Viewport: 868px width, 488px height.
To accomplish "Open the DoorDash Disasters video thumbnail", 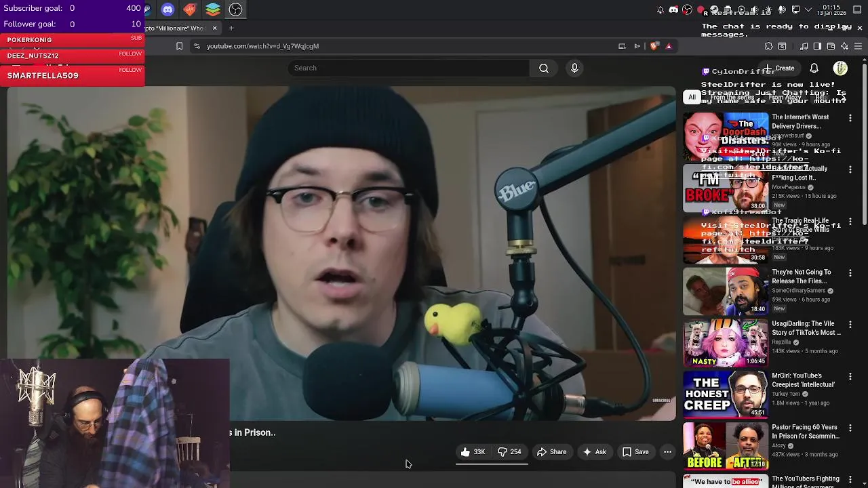I will tap(726, 136).
